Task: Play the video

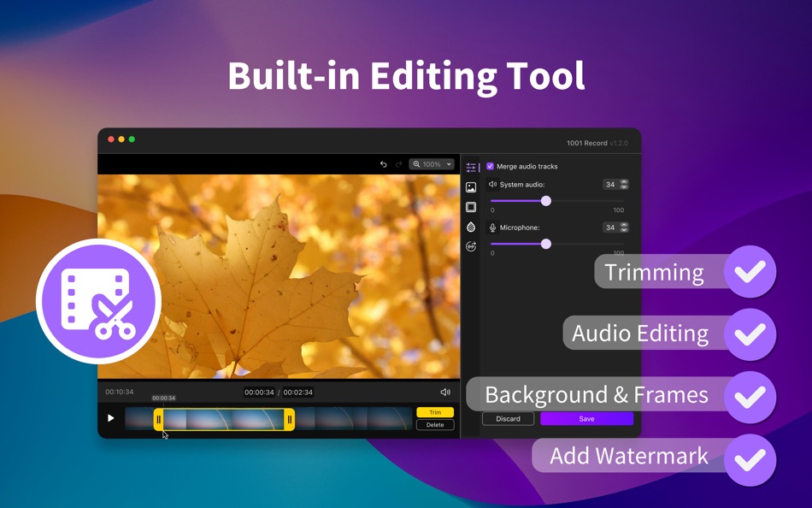Action: point(110,418)
